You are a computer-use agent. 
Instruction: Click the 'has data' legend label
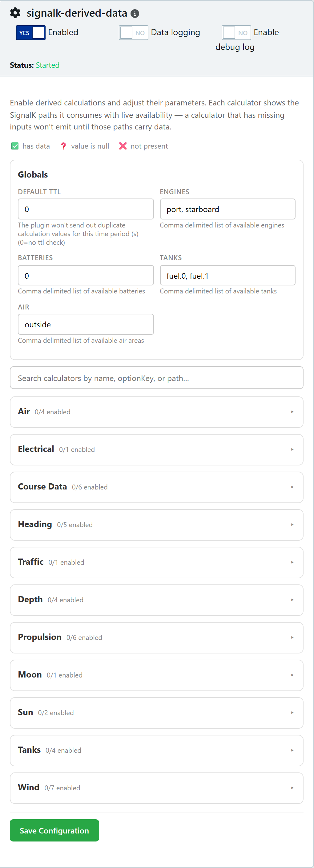click(36, 146)
